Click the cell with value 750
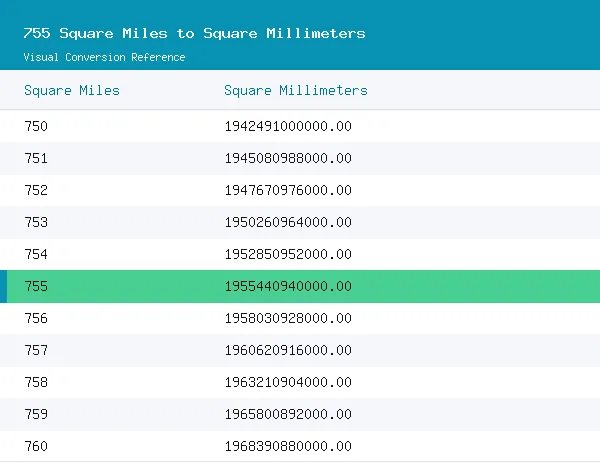 tap(36, 126)
